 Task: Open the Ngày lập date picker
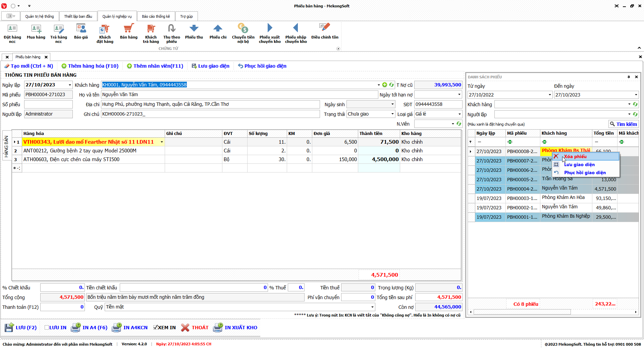tap(70, 85)
